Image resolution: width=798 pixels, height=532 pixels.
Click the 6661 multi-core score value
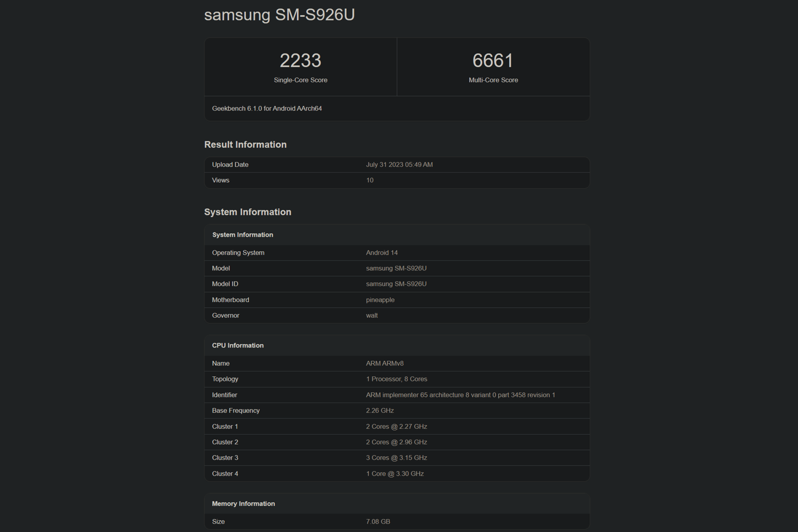point(493,59)
